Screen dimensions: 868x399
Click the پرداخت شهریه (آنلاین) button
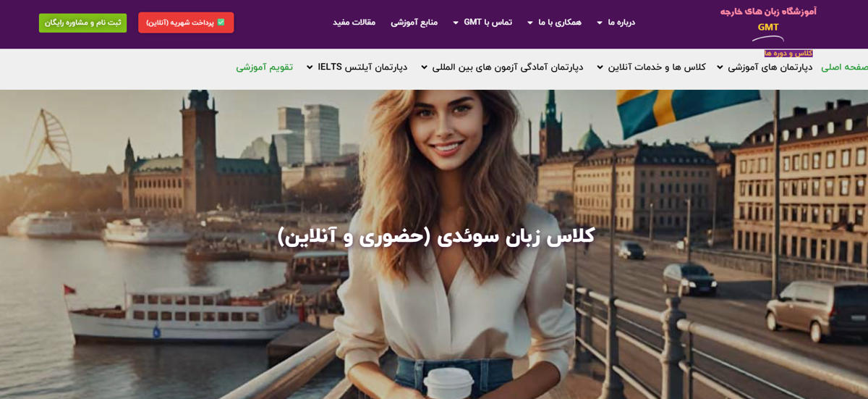tap(186, 22)
